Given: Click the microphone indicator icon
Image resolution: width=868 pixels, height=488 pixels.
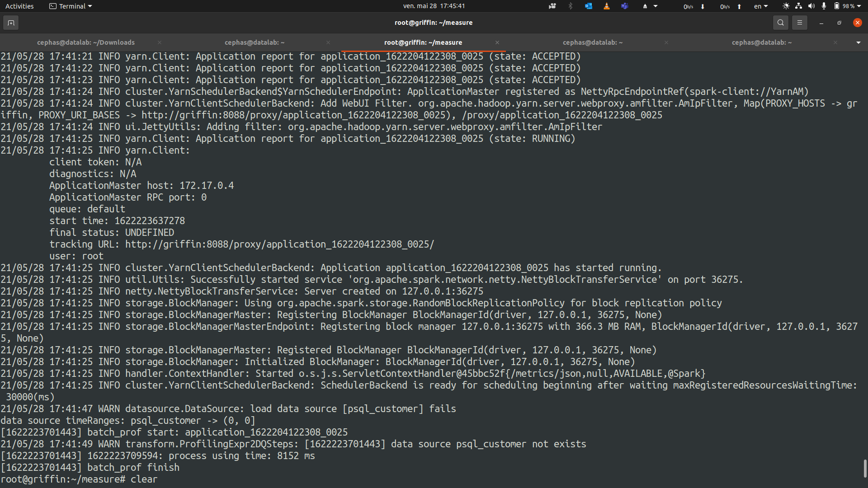Looking at the screenshot, I should point(824,6).
